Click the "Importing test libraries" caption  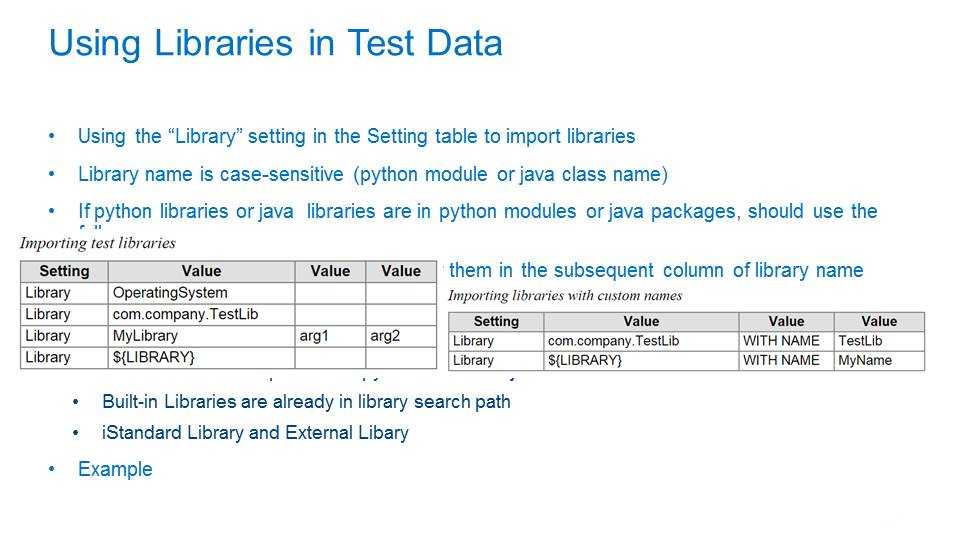coord(98,243)
